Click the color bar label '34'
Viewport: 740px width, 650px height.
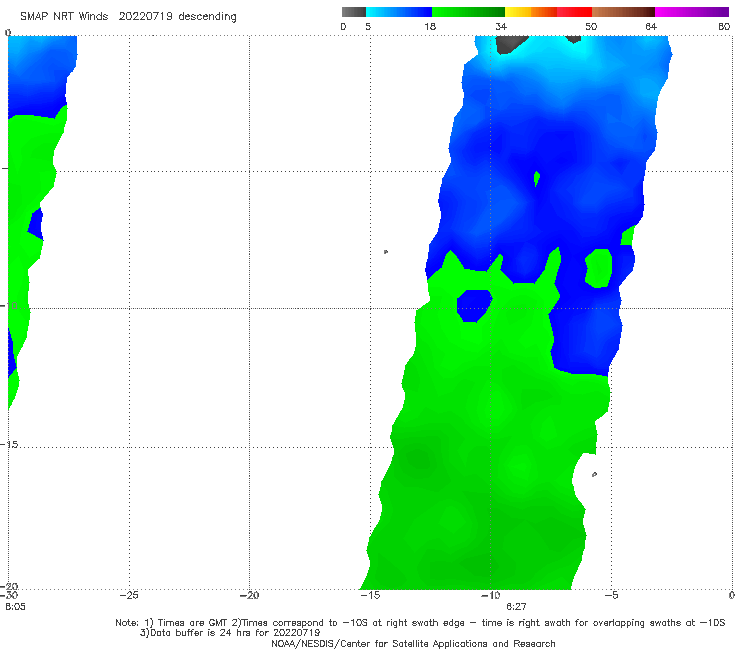[501, 26]
